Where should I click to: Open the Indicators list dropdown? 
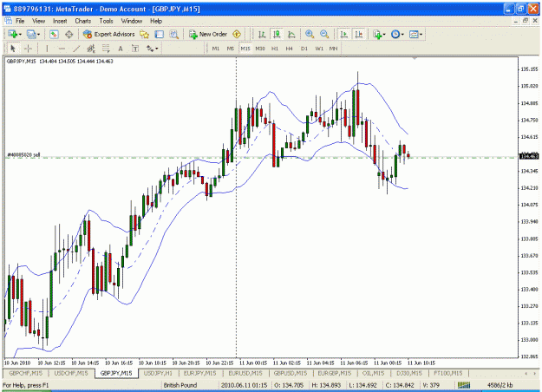click(379, 34)
